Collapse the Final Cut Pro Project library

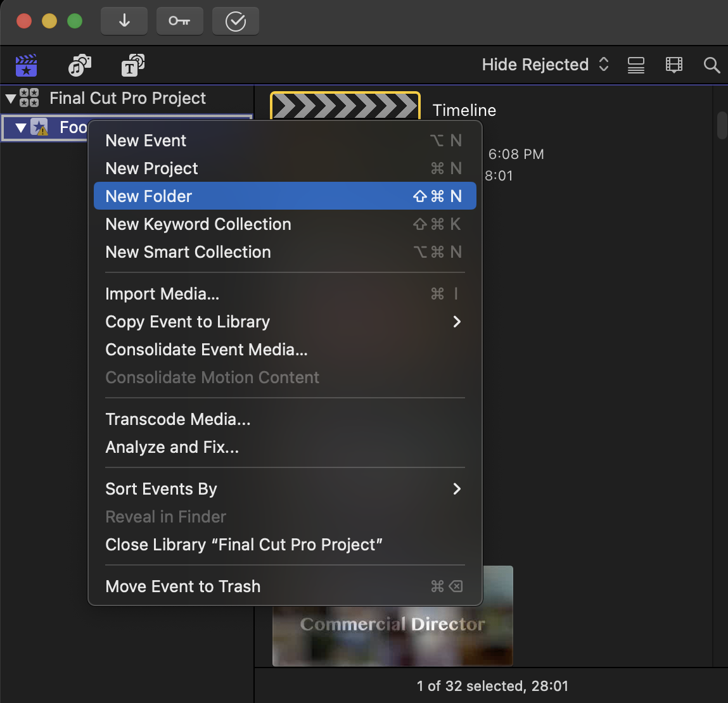(x=10, y=98)
